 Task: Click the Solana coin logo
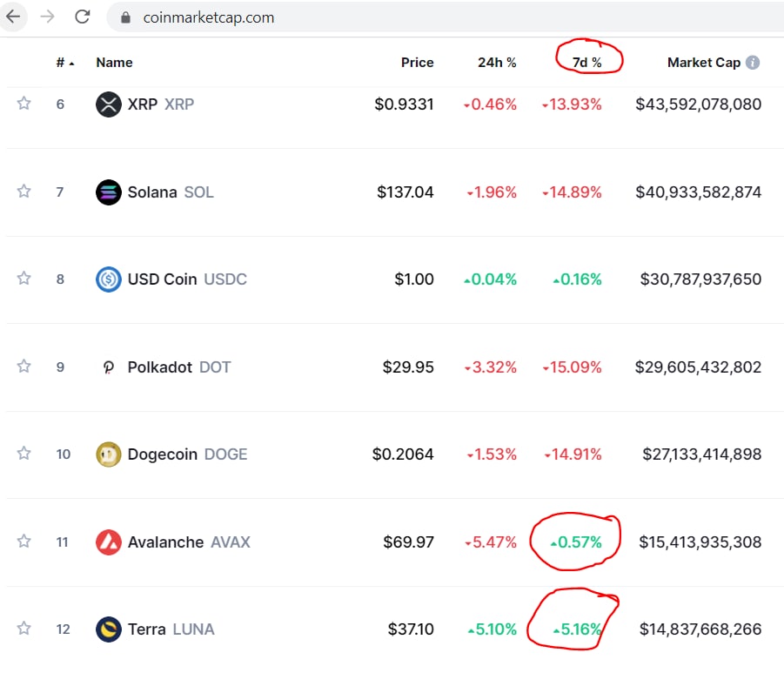tap(109, 192)
